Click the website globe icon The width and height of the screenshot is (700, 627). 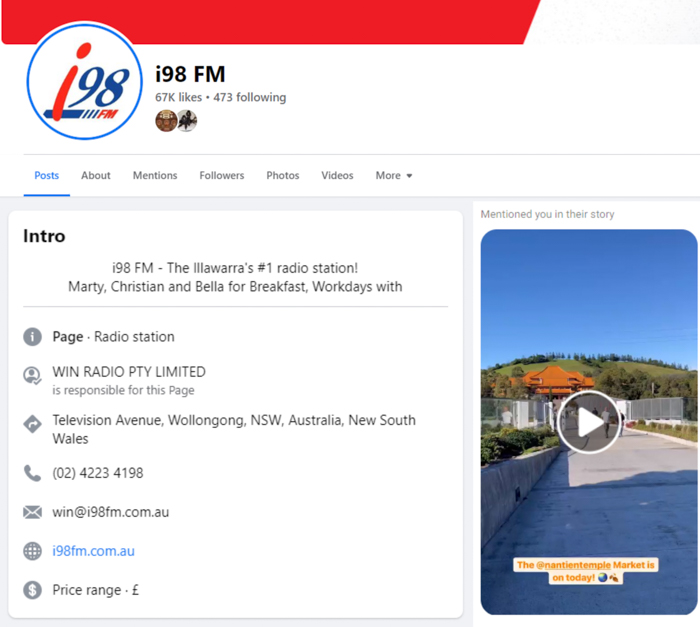click(33, 551)
